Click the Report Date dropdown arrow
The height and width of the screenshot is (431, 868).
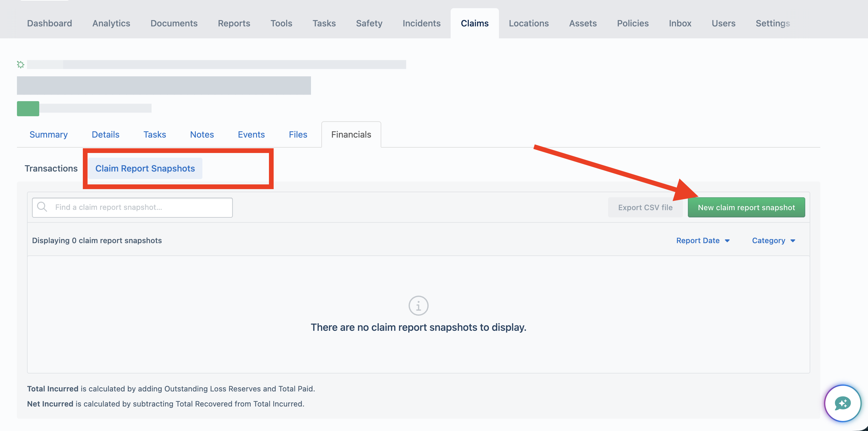[x=727, y=241]
